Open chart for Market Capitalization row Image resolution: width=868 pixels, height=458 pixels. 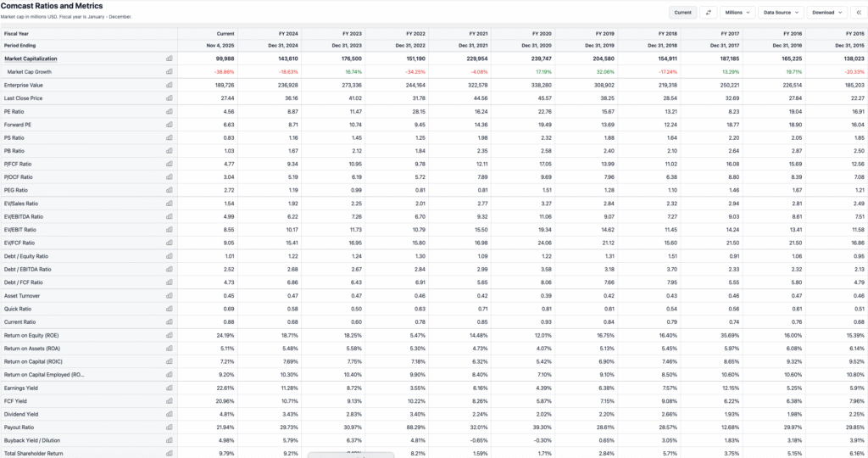point(170,59)
